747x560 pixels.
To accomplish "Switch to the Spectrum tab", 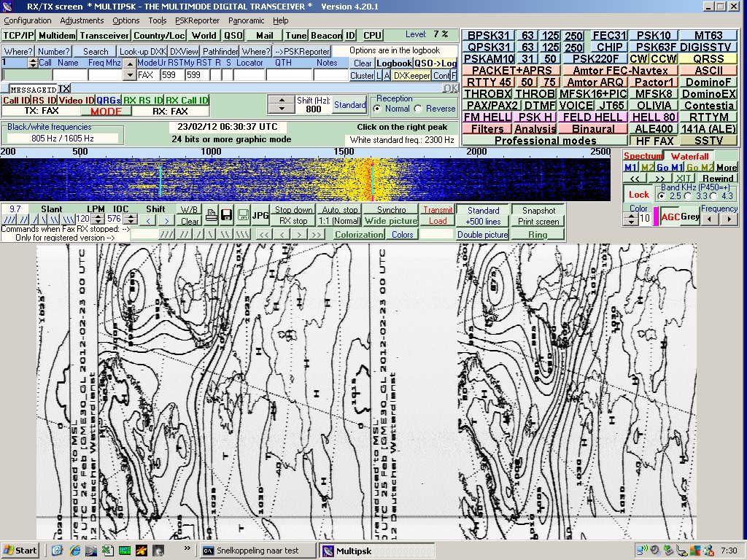I will pos(643,156).
